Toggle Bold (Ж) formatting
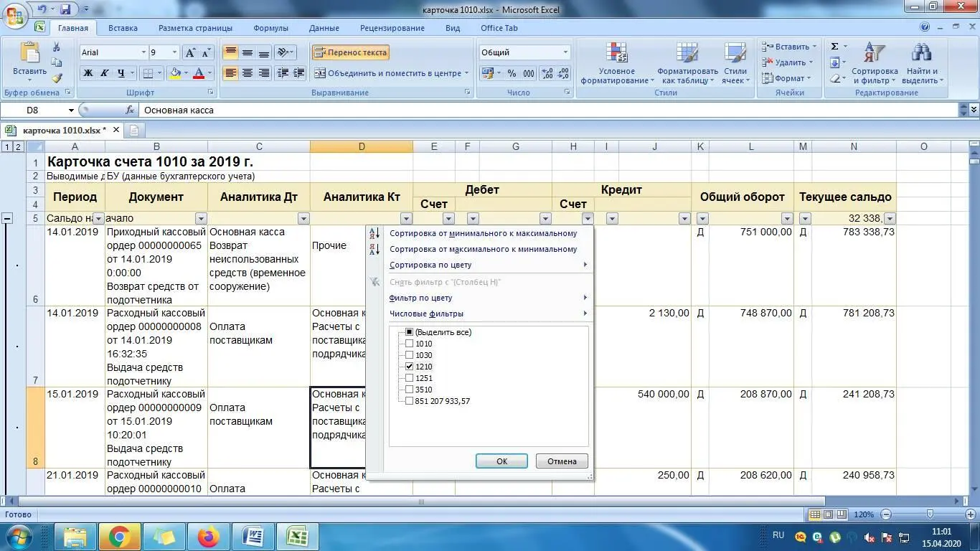The height and width of the screenshot is (551, 980). [x=88, y=73]
